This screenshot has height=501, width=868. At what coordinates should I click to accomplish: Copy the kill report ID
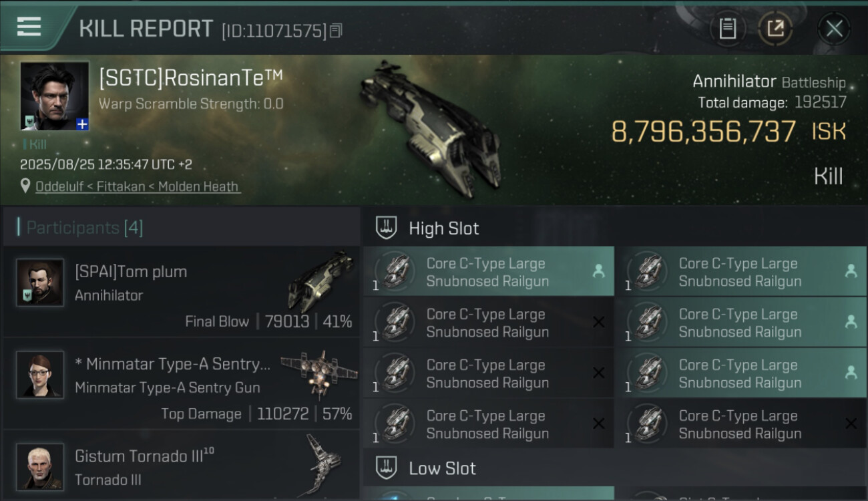pyautogui.click(x=336, y=30)
